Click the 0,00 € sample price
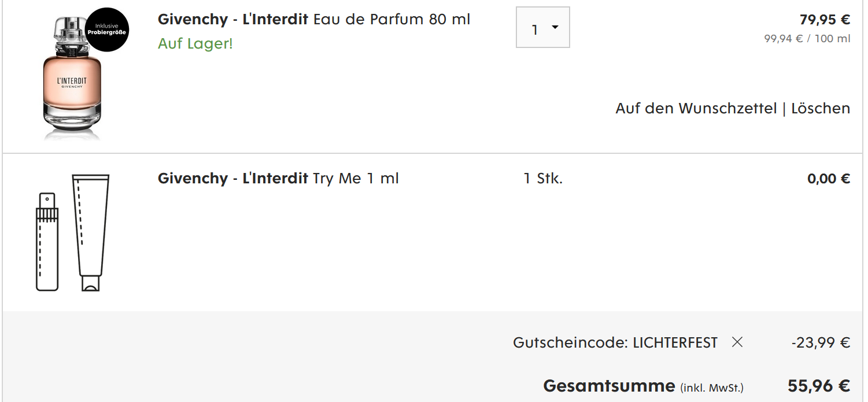This screenshot has height=402, width=868. pyautogui.click(x=828, y=178)
